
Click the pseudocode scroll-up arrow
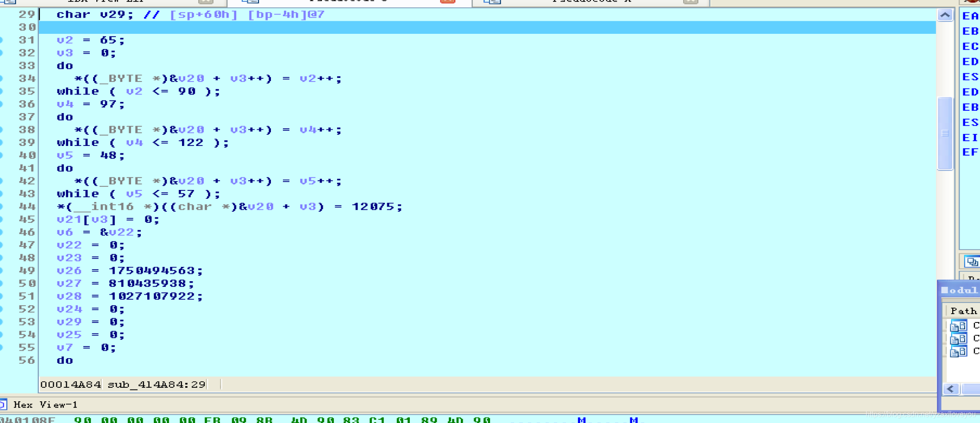[945, 15]
